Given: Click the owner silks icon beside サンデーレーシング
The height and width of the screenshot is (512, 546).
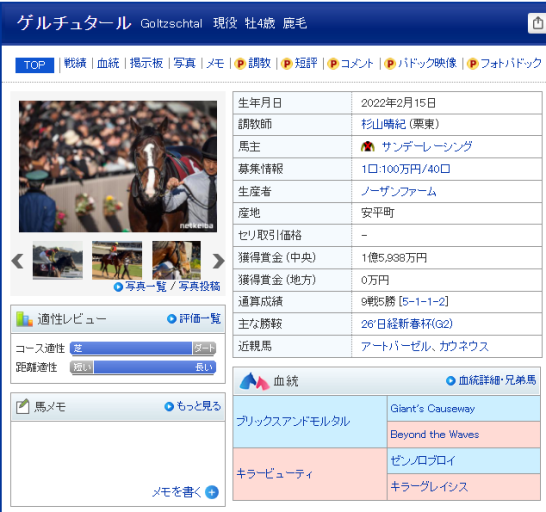Looking at the screenshot, I should click(x=368, y=147).
